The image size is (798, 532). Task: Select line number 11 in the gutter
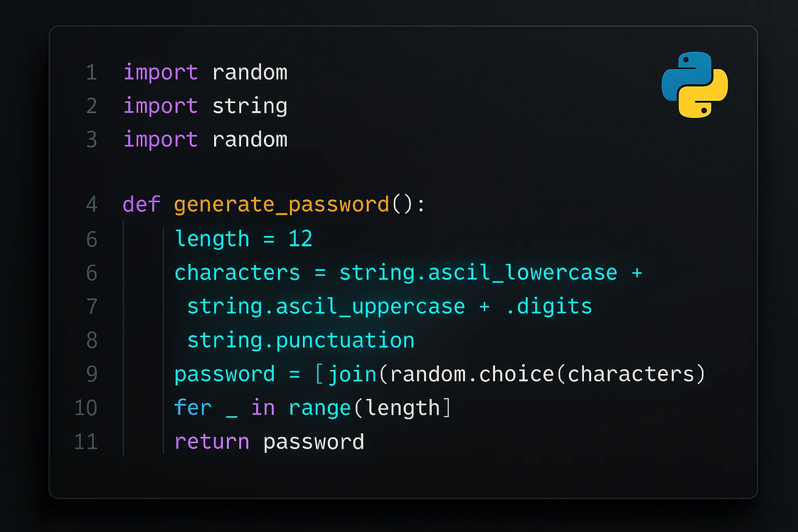point(86,442)
